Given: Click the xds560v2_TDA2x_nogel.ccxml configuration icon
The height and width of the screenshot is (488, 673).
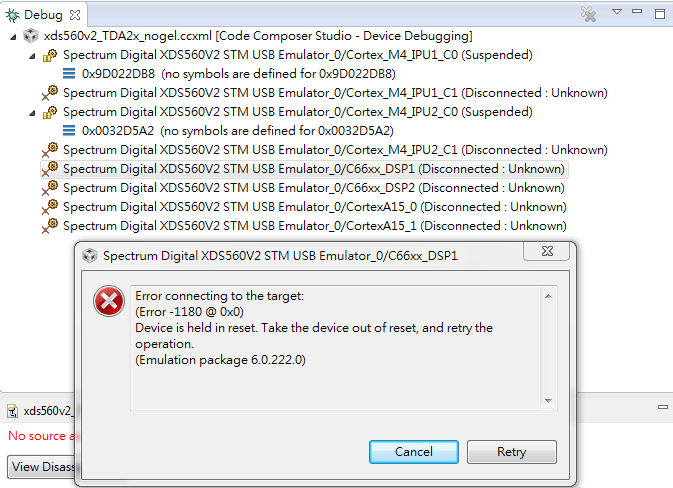Looking at the screenshot, I should (x=32, y=36).
